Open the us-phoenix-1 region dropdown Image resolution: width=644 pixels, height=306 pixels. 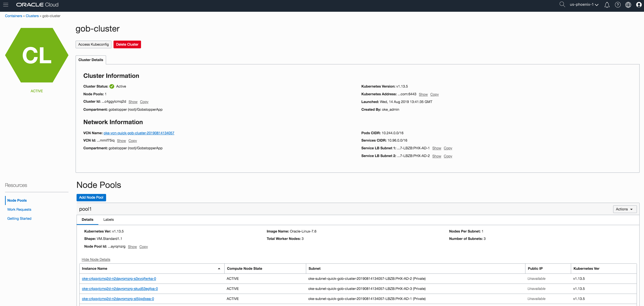pyautogui.click(x=584, y=5)
